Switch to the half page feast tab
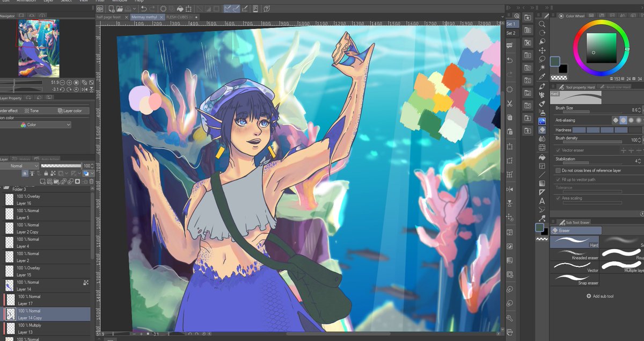 coord(108,17)
